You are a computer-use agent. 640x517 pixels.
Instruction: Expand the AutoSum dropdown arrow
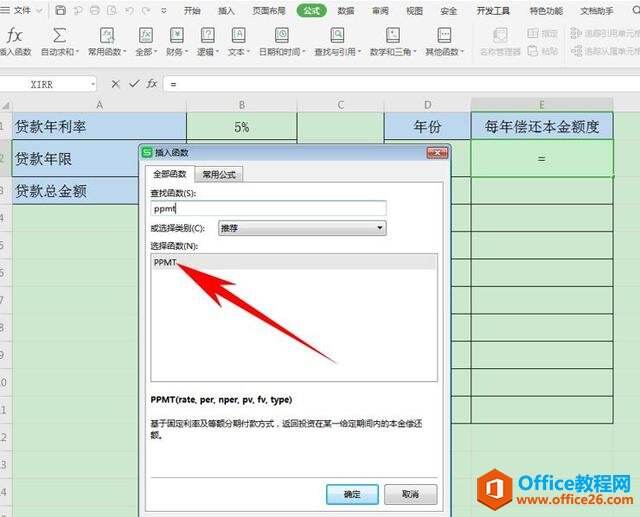pyautogui.click(x=77, y=52)
